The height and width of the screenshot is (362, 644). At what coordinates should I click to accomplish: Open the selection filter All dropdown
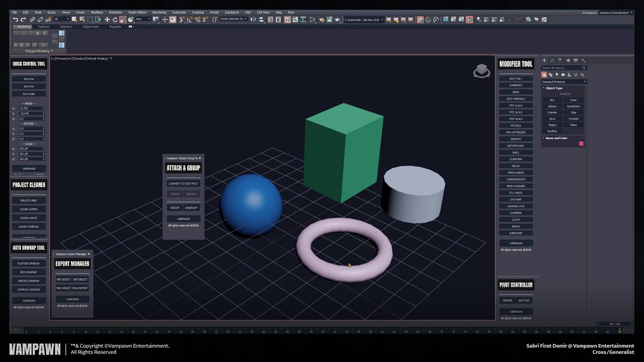coord(62,19)
